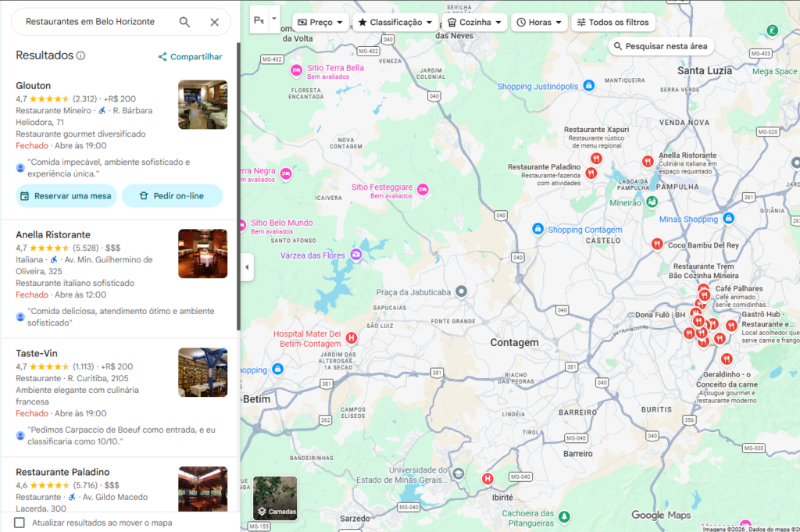Click the Pesquisar nesta área button
The width and height of the screenshot is (800, 532).
(661, 46)
